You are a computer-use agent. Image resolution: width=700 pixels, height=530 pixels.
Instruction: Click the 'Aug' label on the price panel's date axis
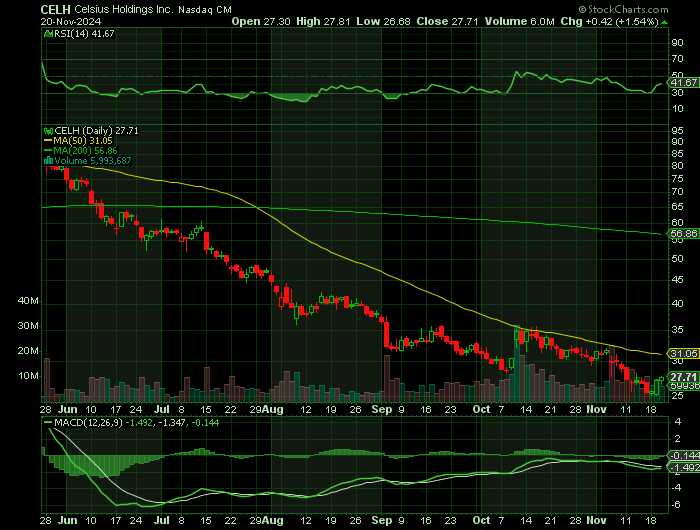click(273, 409)
